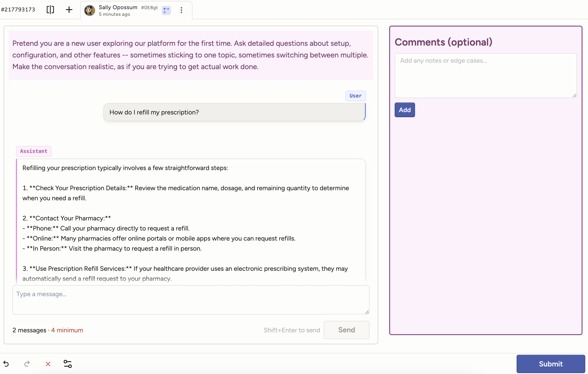Select the conversation ID #217793173
The image size is (588, 374).
tap(18, 10)
